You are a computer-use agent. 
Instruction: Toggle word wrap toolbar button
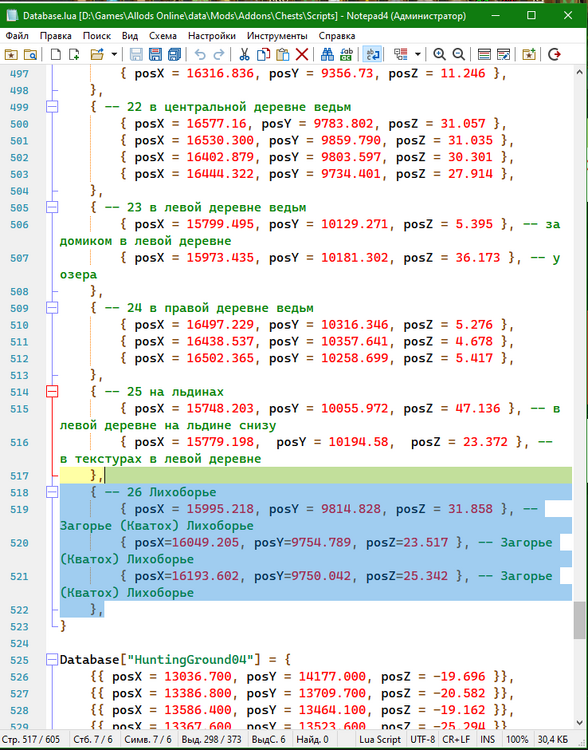point(372,55)
